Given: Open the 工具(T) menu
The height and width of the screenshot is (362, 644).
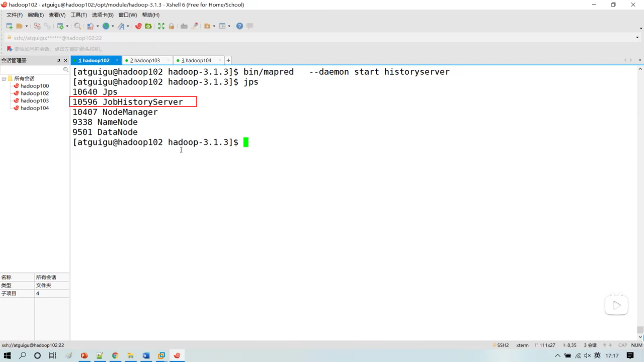Looking at the screenshot, I should (x=79, y=15).
